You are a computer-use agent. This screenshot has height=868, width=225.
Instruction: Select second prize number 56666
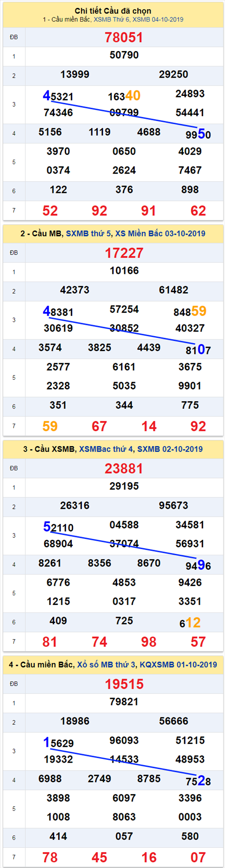click(x=173, y=721)
